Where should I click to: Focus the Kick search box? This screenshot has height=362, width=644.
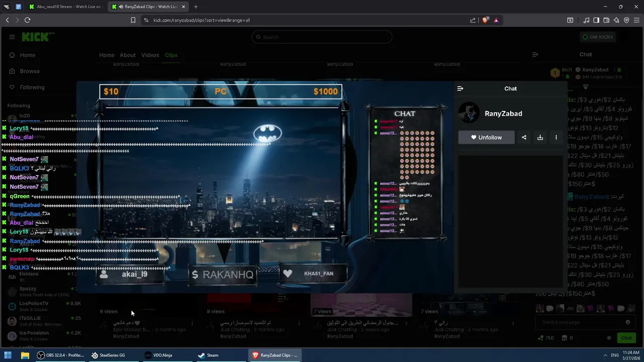coord(322,37)
